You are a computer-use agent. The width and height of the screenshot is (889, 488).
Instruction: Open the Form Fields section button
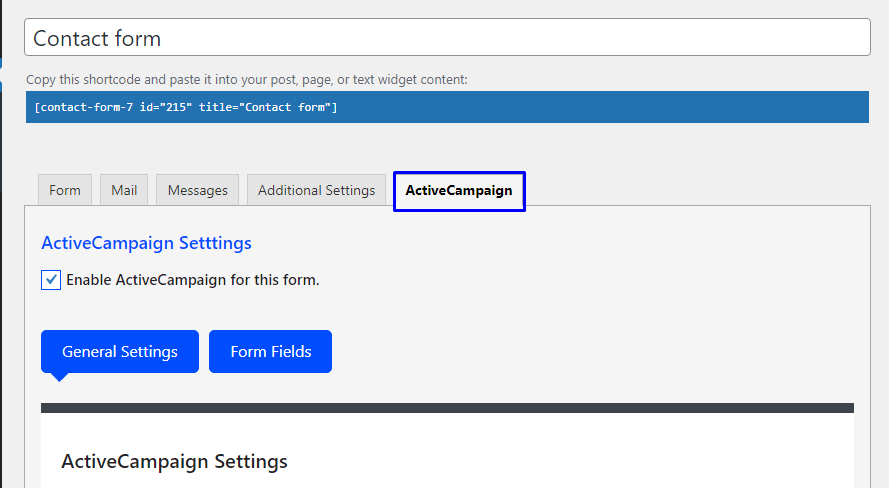[x=270, y=351]
